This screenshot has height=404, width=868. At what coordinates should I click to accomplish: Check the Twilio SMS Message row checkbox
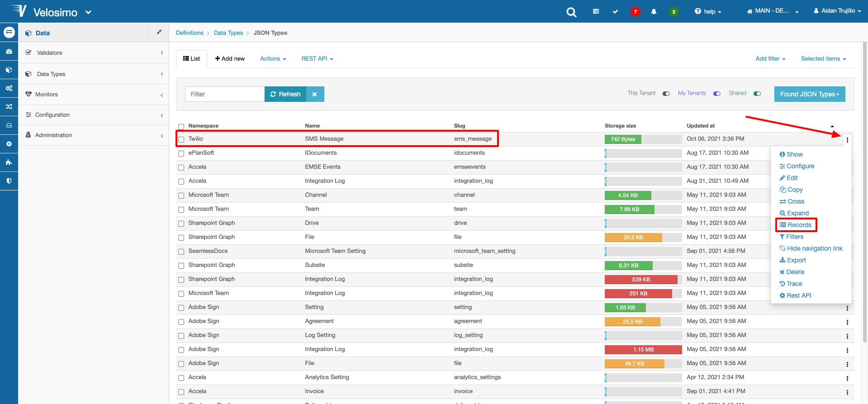[x=181, y=139]
